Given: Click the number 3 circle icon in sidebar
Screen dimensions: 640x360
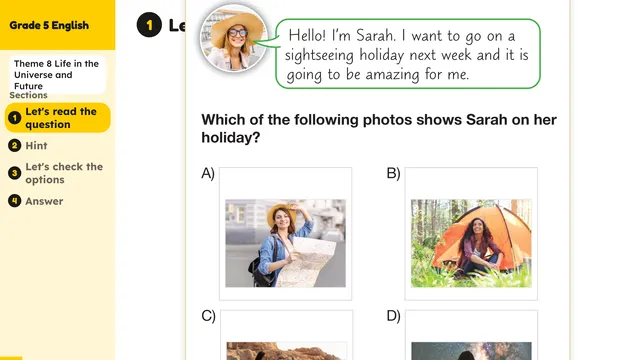Looking at the screenshot, I should [x=15, y=173].
